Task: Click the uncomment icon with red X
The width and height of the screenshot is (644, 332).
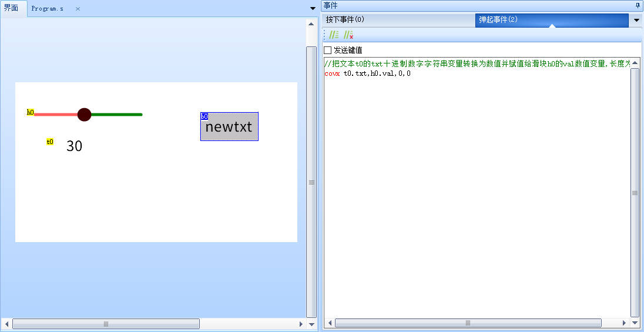Action: tap(348, 35)
